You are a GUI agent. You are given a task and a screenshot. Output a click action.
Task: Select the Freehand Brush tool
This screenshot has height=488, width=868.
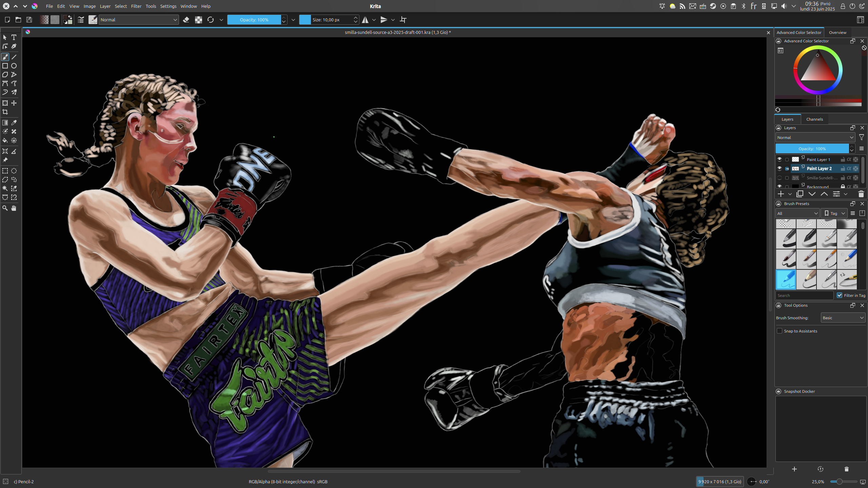(5, 57)
